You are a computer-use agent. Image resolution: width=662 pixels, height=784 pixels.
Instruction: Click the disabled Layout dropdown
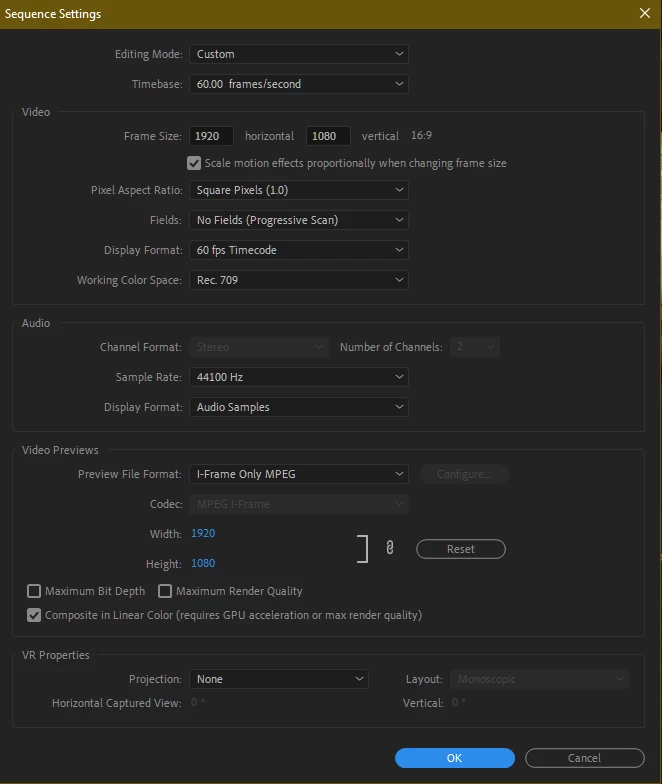[x=540, y=679]
